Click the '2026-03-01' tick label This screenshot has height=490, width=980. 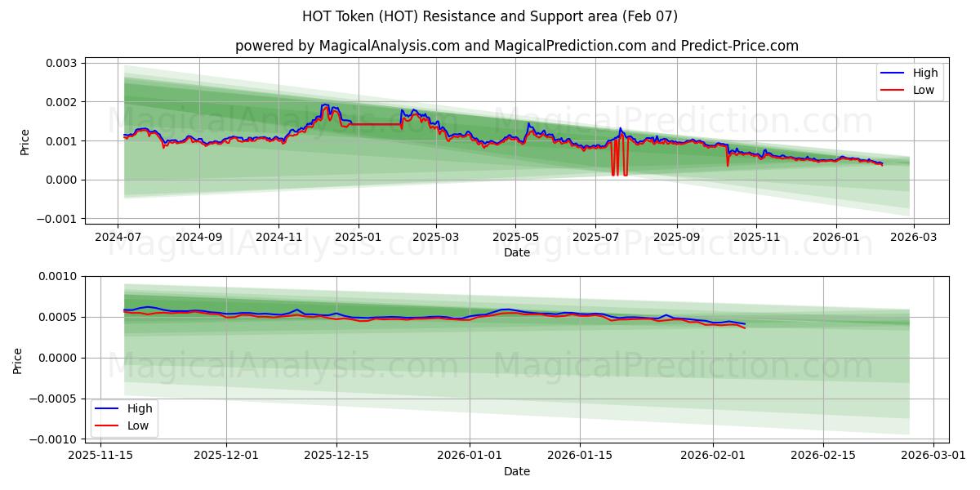point(933,456)
